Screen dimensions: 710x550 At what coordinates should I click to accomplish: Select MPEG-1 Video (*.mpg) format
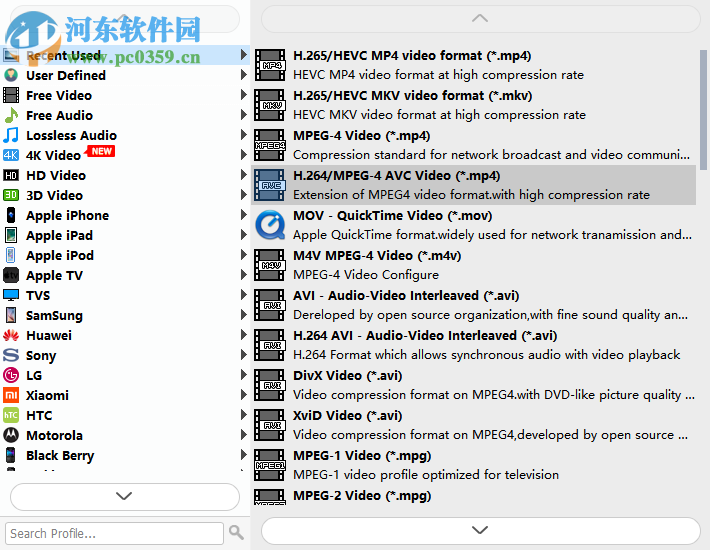click(x=474, y=464)
